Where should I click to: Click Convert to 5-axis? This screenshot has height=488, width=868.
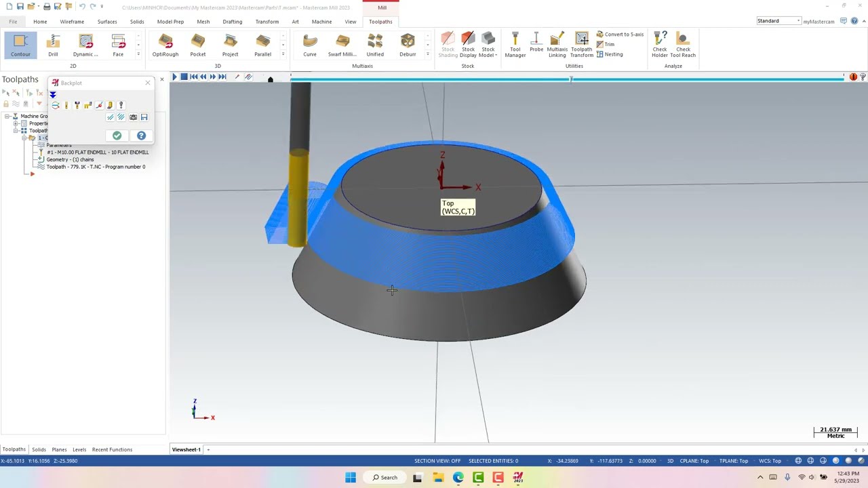pyautogui.click(x=620, y=34)
